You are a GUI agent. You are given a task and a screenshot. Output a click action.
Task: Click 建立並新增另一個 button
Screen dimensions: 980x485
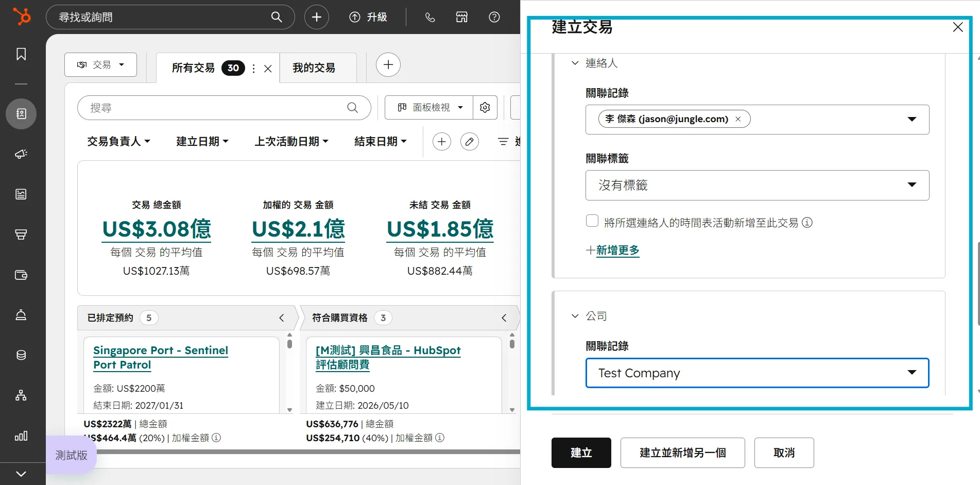[682, 453]
